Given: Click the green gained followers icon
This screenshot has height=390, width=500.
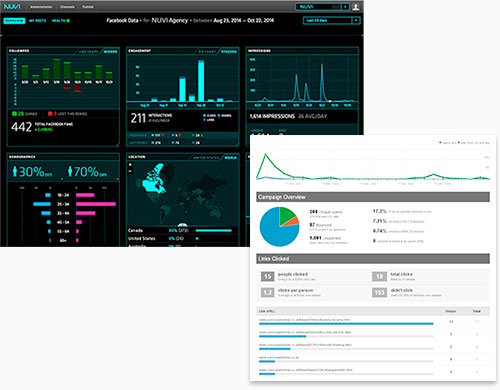Looking at the screenshot, I should click(x=14, y=114).
